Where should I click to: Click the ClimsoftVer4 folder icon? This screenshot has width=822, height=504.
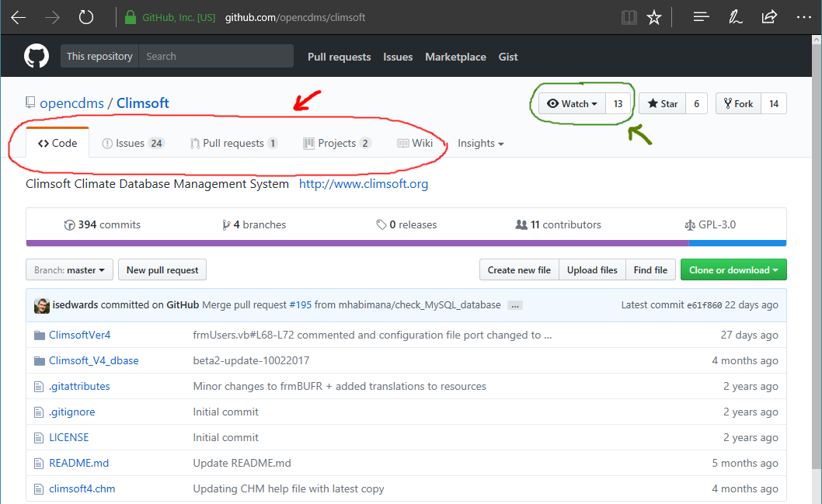click(40, 335)
